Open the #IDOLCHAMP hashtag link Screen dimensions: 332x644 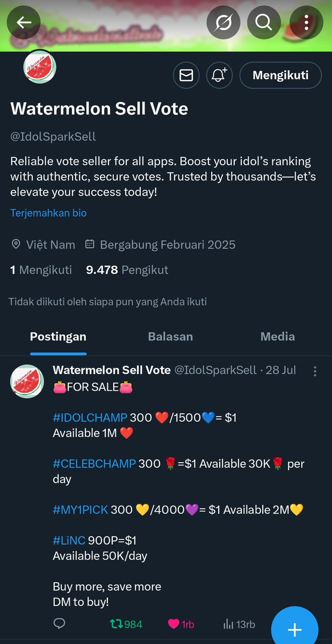pos(90,418)
